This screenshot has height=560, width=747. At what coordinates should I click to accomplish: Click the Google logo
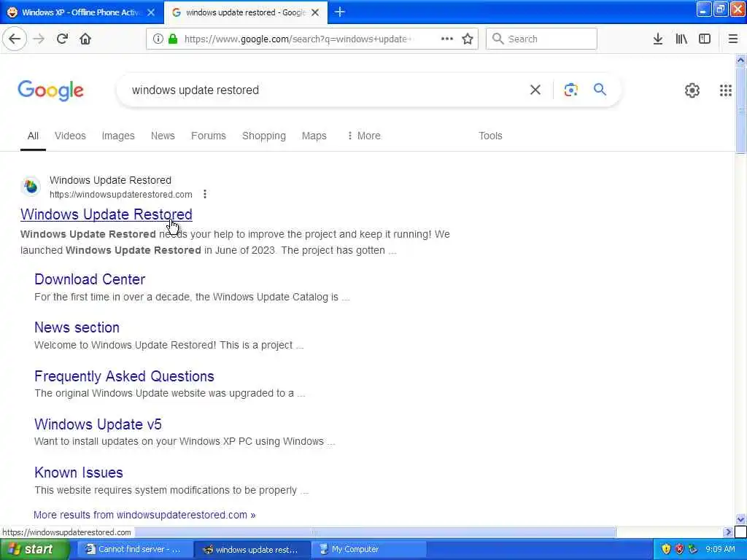(50, 90)
